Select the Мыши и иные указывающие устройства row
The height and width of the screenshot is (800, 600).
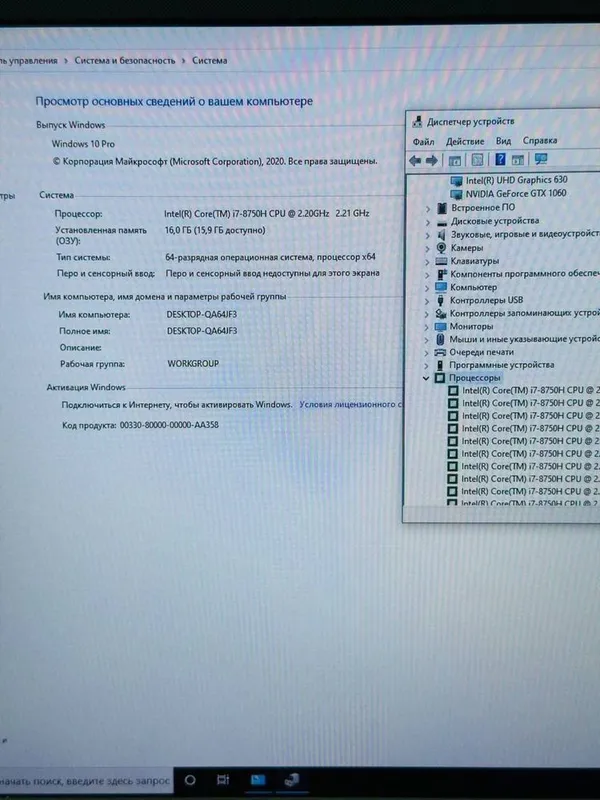click(x=523, y=339)
